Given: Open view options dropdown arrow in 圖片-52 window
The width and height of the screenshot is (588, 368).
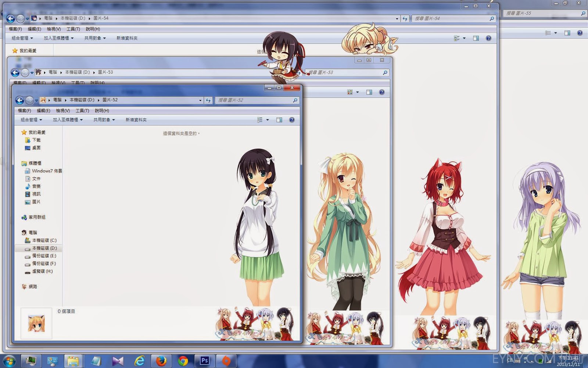Looking at the screenshot, I should pyautogui.click(x=268, y=120).
